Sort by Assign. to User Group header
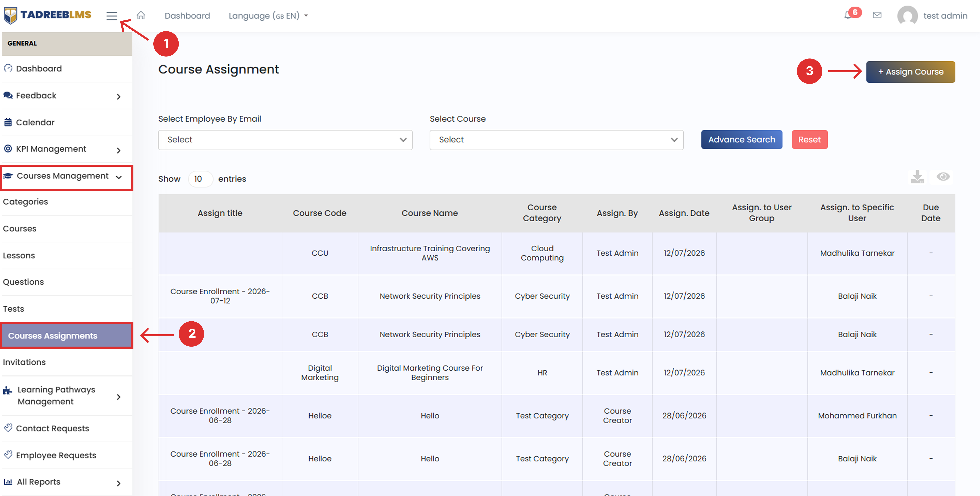The height and width of the screenshot is (496, 980). (x=762, y=213)
